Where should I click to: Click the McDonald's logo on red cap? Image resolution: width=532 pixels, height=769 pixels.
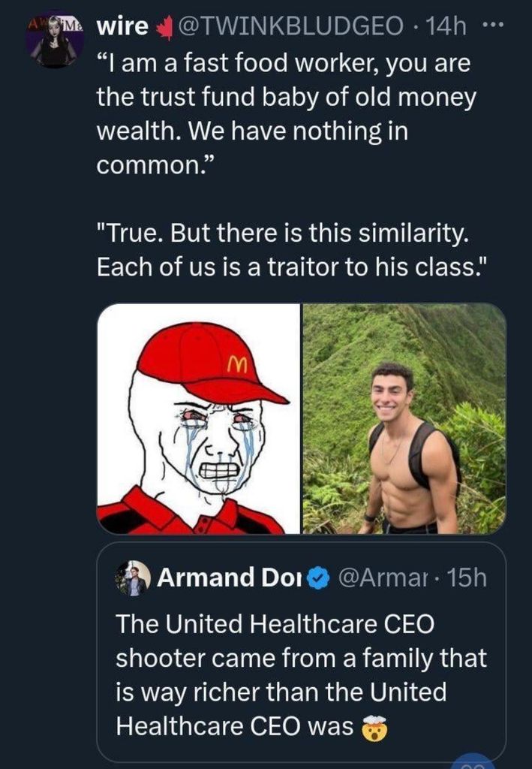point(235,362)
